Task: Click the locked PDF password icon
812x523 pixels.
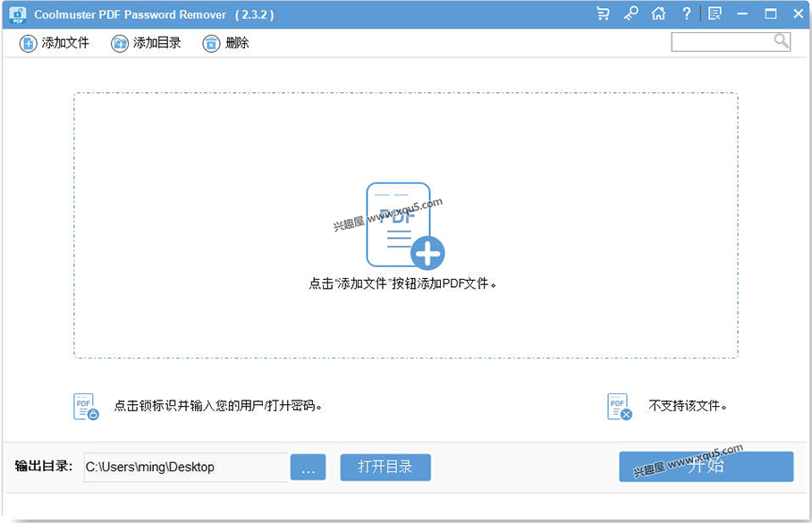Action: 83,405
